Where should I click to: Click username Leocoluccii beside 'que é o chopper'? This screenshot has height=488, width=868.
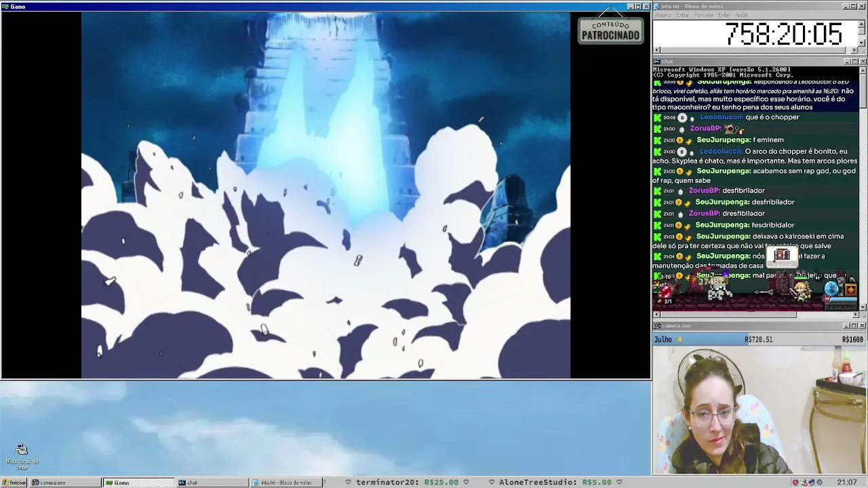tap(722, 117)
